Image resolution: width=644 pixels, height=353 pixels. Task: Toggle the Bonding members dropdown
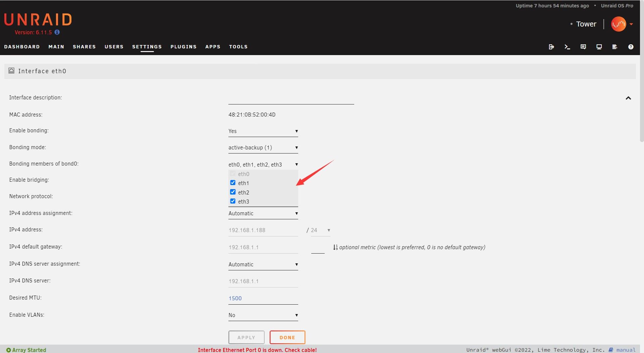click(263, 164)
